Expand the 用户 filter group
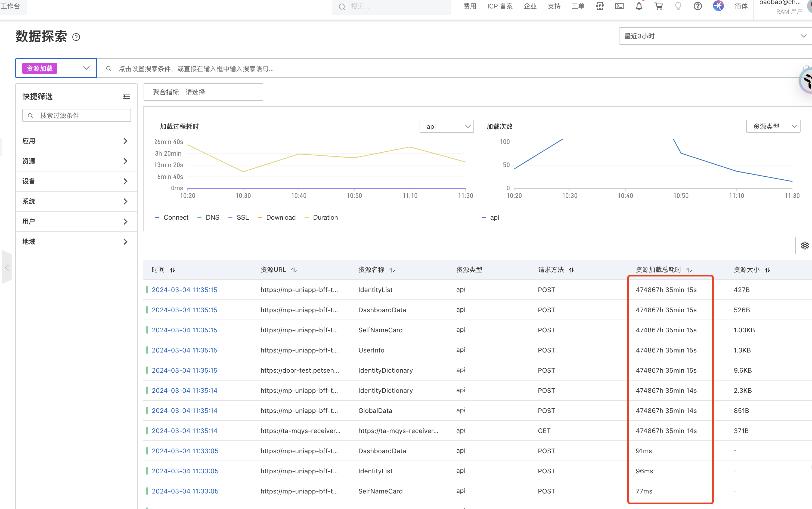This screenshot has width=812, height=509. click(x=76, y=222)
